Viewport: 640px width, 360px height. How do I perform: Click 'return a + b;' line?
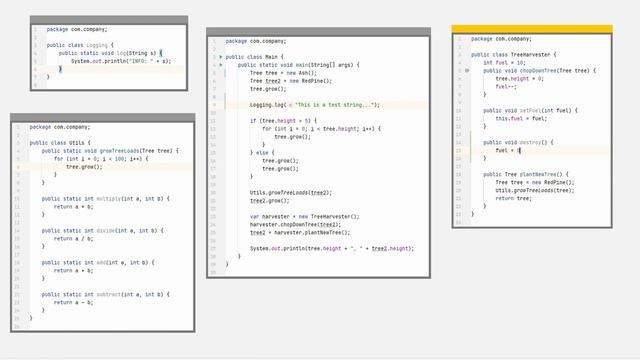click(73, 271)
